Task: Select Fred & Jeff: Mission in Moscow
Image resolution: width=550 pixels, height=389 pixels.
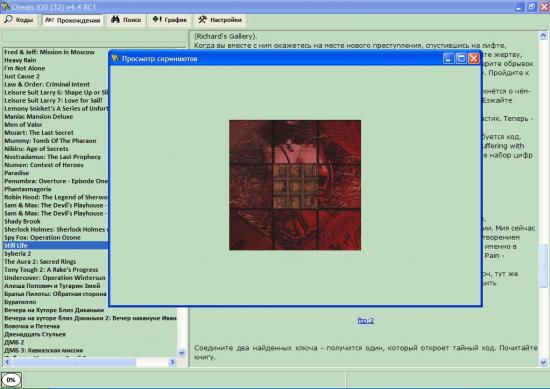Action: [x=49, y=52]
